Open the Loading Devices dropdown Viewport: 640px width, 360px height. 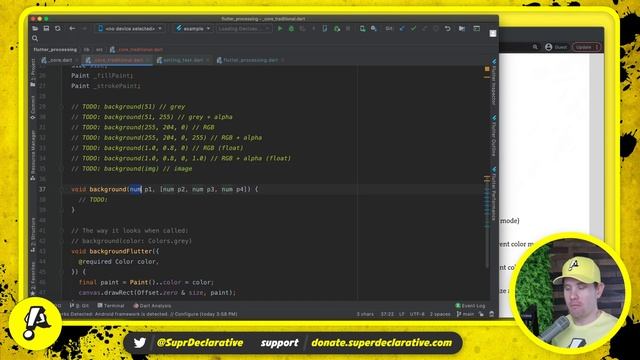coord(243,29)
